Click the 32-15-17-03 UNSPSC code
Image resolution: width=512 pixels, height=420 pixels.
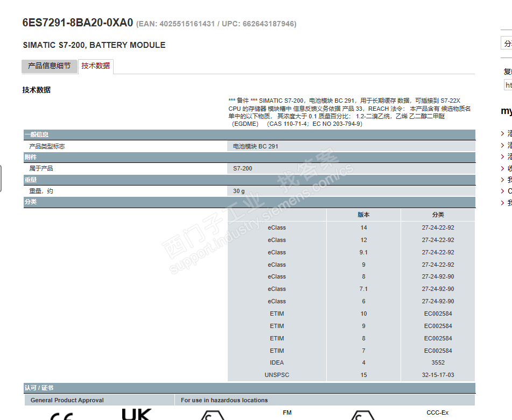point(438,375)
